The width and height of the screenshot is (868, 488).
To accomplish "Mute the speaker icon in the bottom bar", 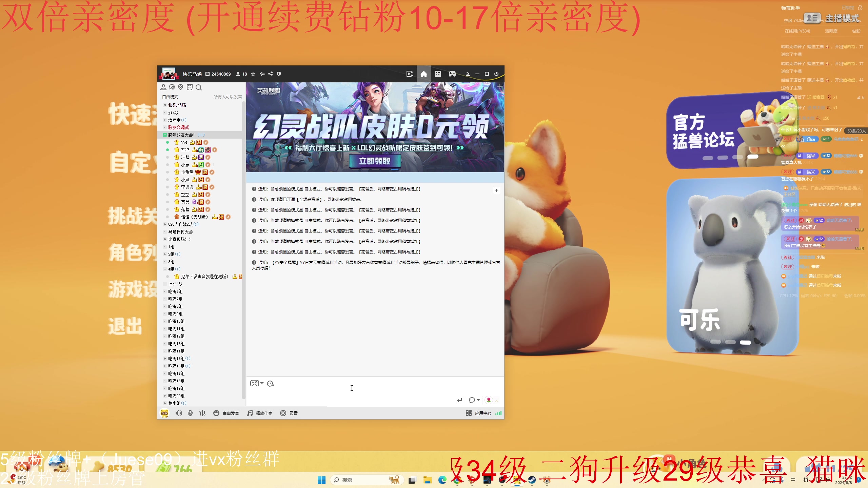I will click(x=179, y=413).
